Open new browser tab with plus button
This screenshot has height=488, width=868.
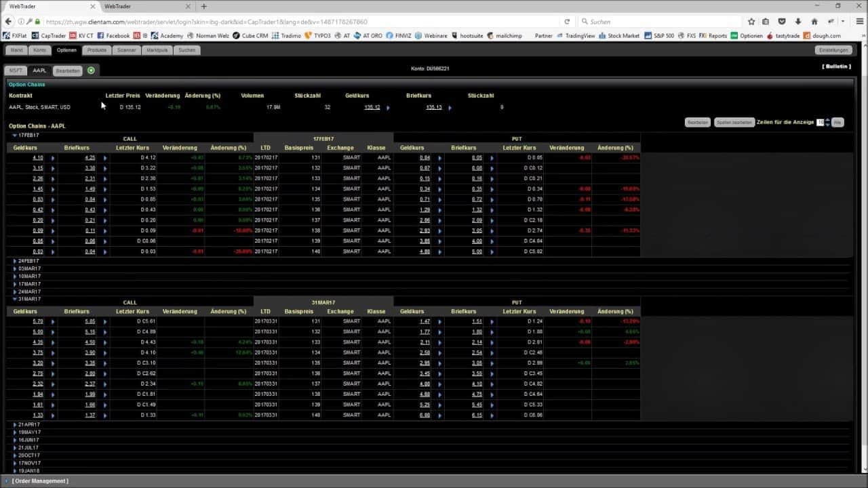(x=203, y=6)
